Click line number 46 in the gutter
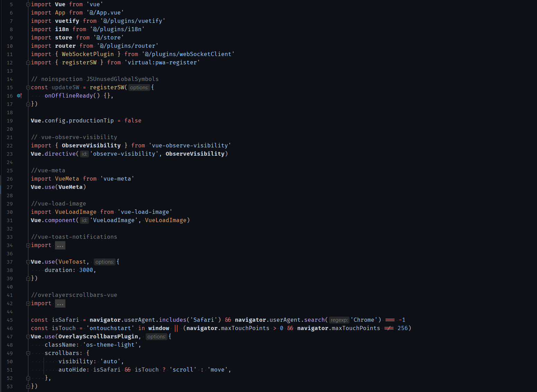 [9, 328]
